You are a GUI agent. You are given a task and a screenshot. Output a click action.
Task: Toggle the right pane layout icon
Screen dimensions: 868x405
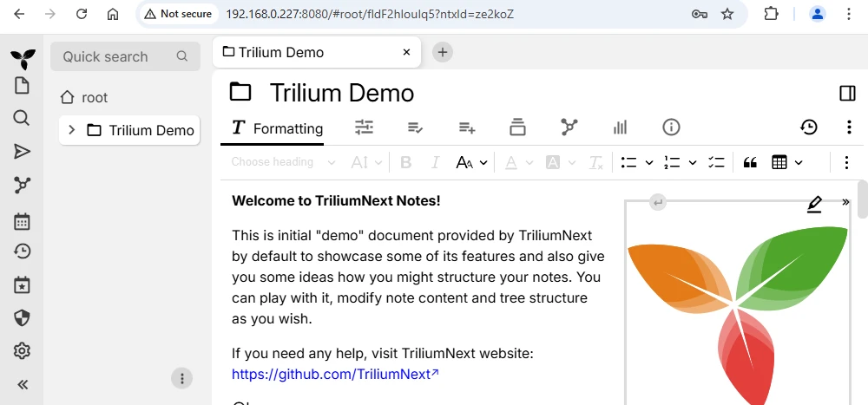[847, 94]
